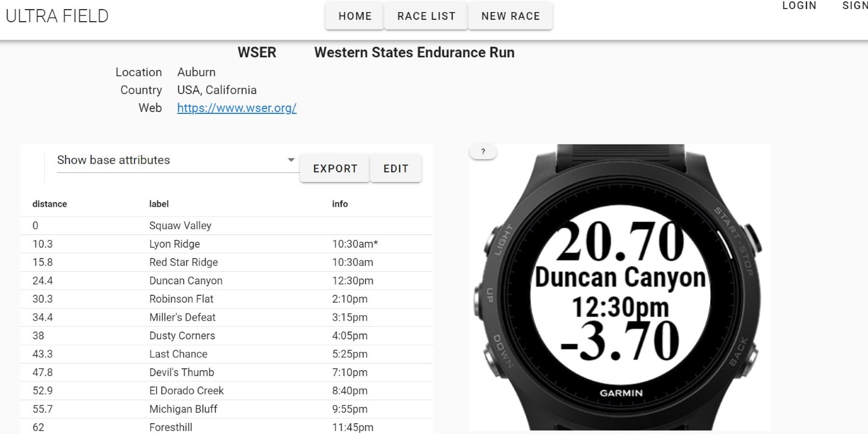Select the Devil's Thumb row
Screen dimensions: 868x434
(227, 373)
